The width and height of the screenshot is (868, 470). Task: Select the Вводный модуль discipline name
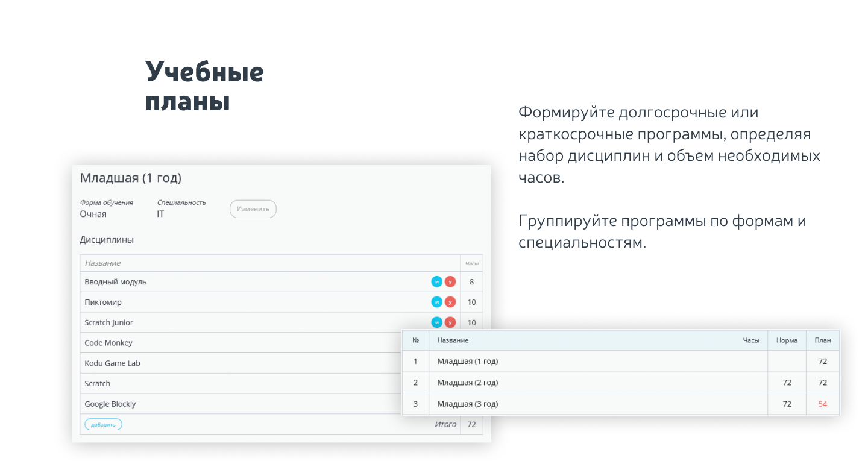point(116,282)
